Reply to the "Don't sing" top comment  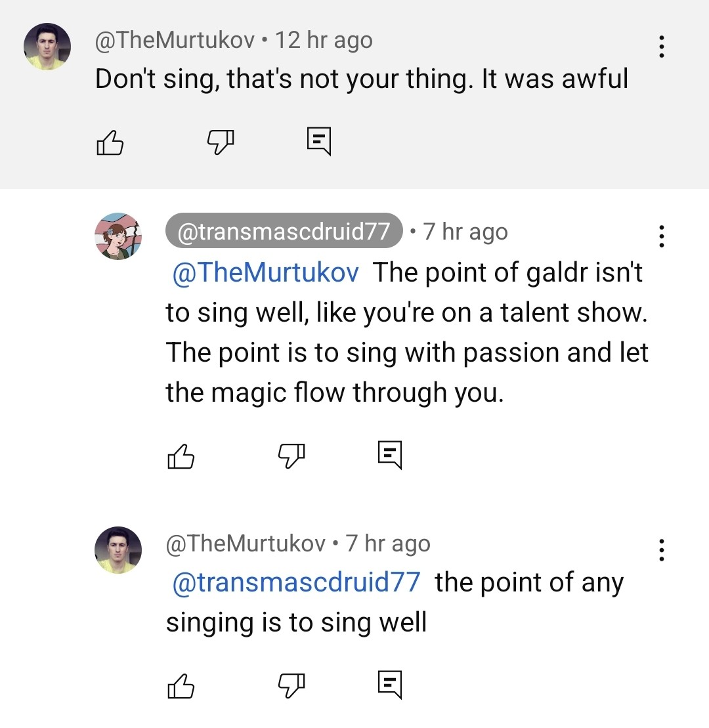tap(319, 141)
